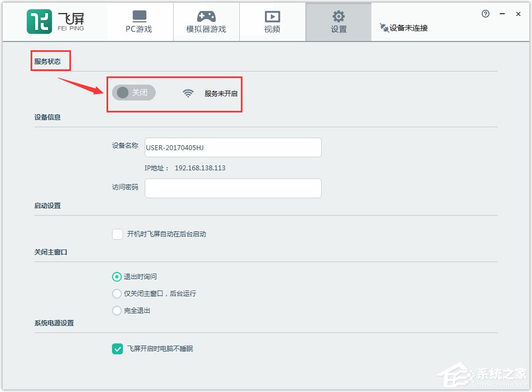This screenshot has height=392, width=532.
Task: Click the 启动设置 section heading
Action: [48, 206]
